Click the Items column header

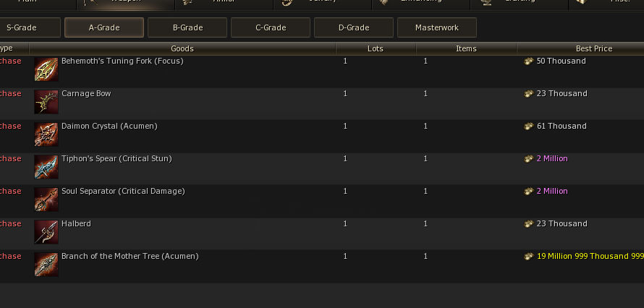(x=466, y=49)
